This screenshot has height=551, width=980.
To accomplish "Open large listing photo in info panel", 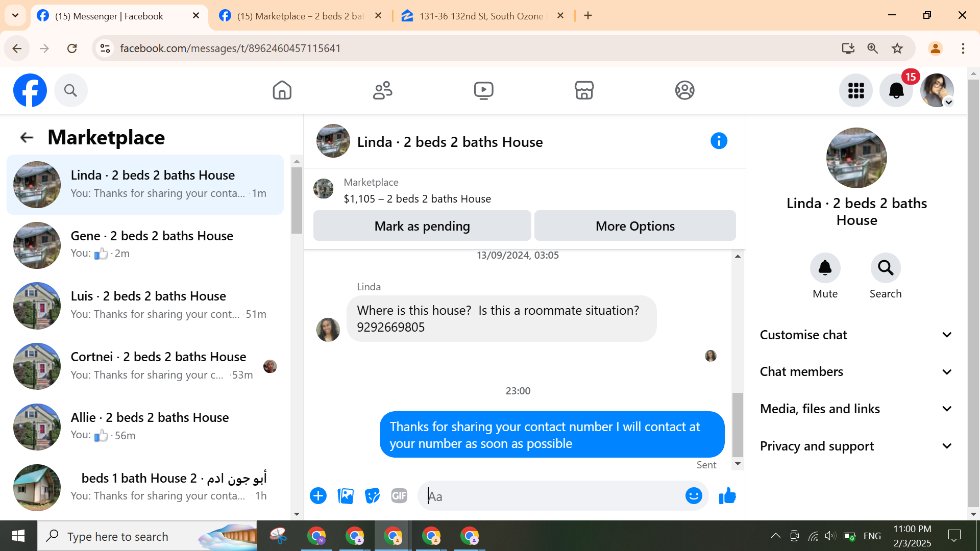I will click(x=856, y=158).
